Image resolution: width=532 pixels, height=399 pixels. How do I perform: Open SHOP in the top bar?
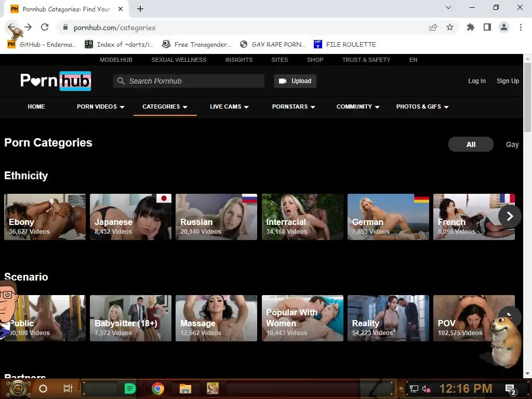315,60
